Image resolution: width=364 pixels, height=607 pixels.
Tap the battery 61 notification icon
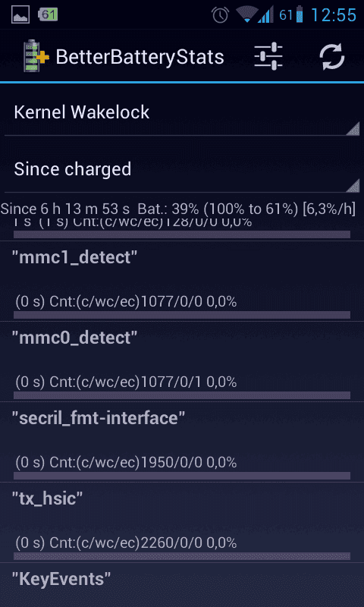pyautogui.click(x=48, y=14)
